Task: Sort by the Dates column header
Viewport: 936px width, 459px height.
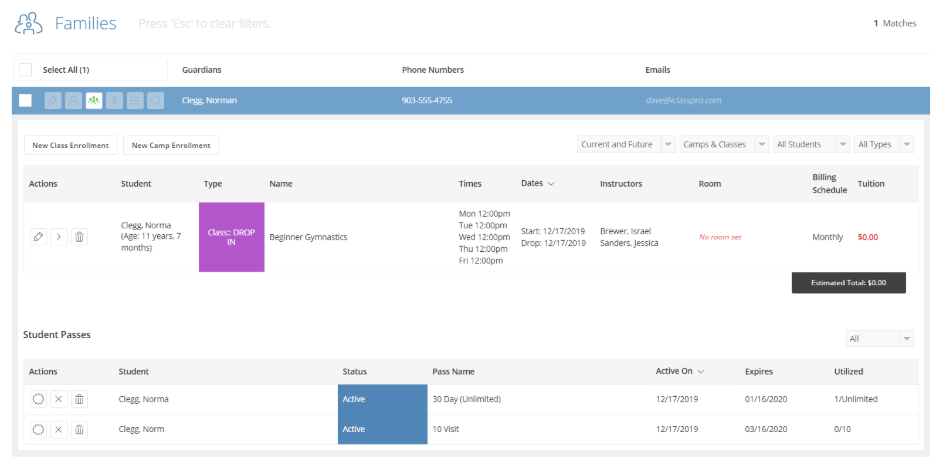Action: tap(537, 184)
